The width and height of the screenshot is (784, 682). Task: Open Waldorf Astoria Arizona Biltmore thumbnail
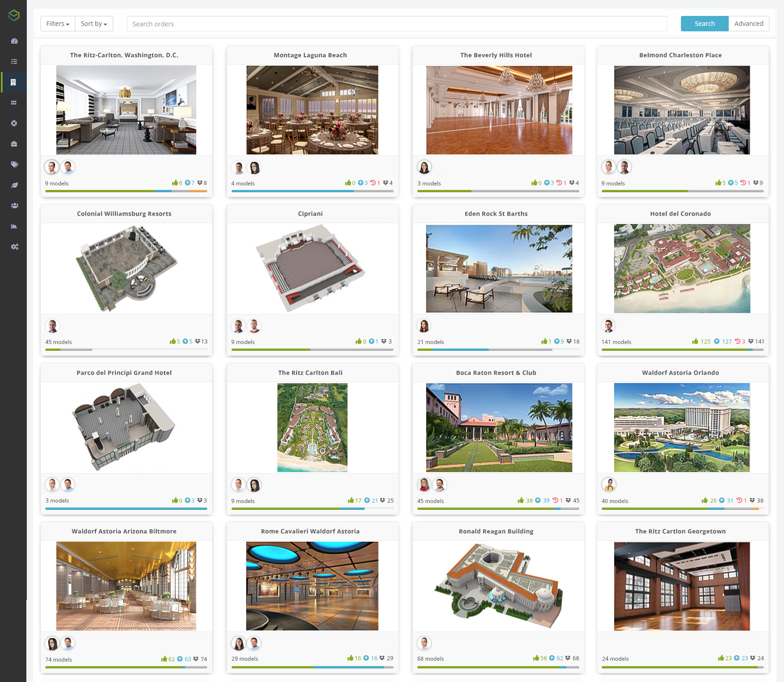[126, 586]
